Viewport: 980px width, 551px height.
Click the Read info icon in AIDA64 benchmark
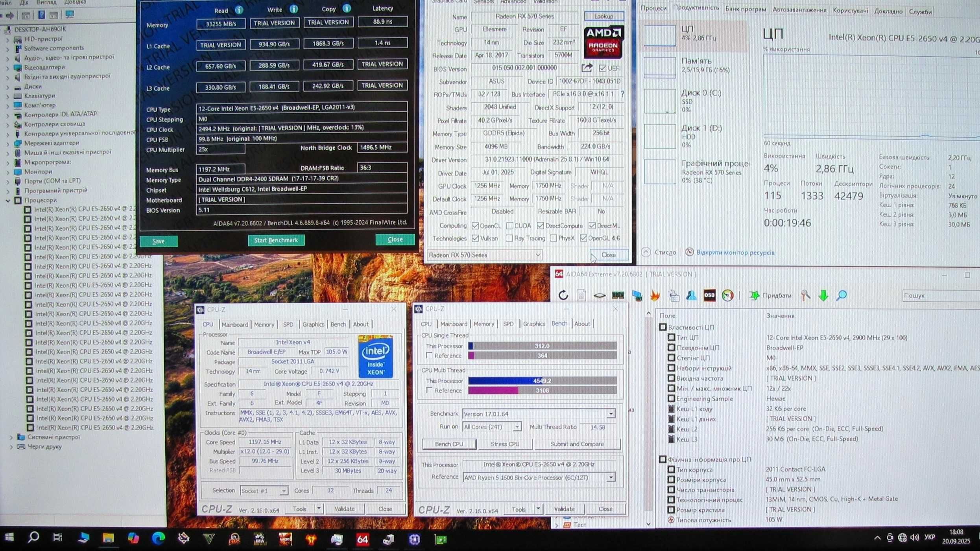(x=239, y=9)
